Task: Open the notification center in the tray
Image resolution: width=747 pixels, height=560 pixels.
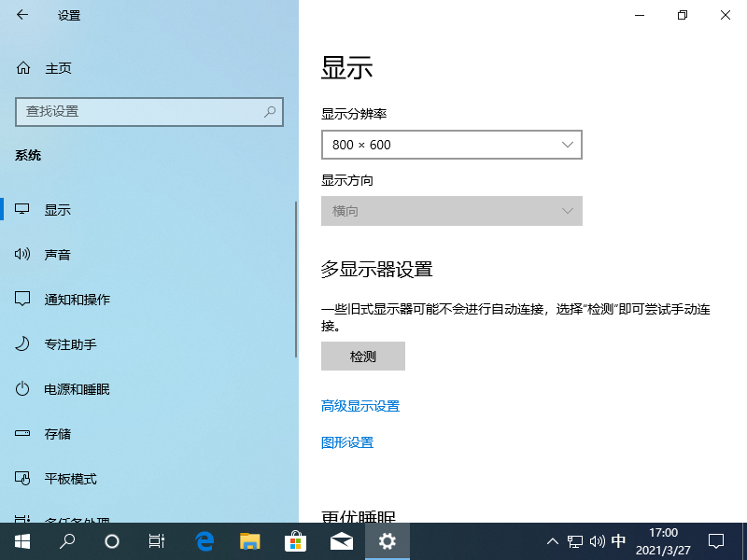Action: click(715, 540)
